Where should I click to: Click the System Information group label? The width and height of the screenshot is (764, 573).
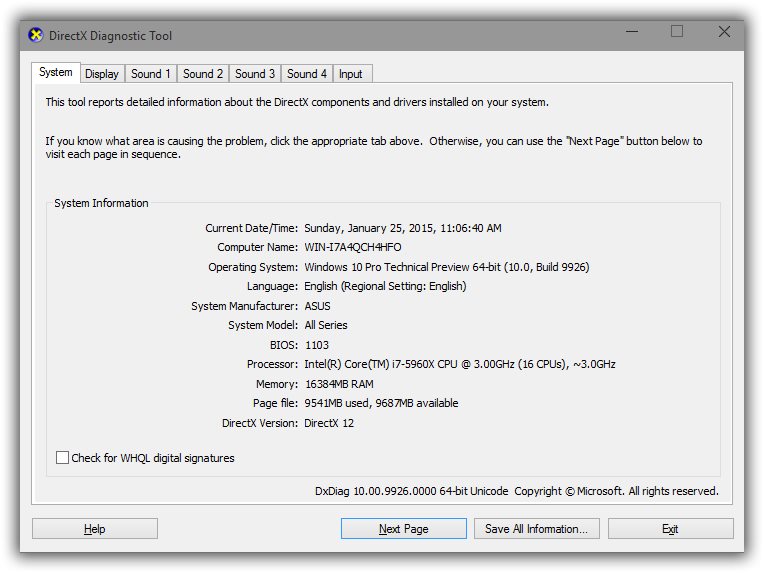pyautogui.click(x=101, y=203)
